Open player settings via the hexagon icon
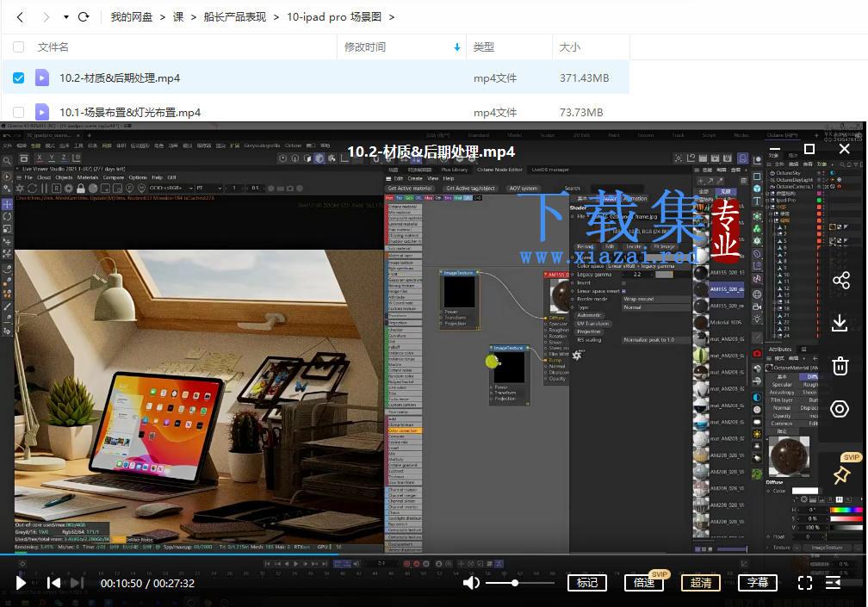 tap(840, 409)
